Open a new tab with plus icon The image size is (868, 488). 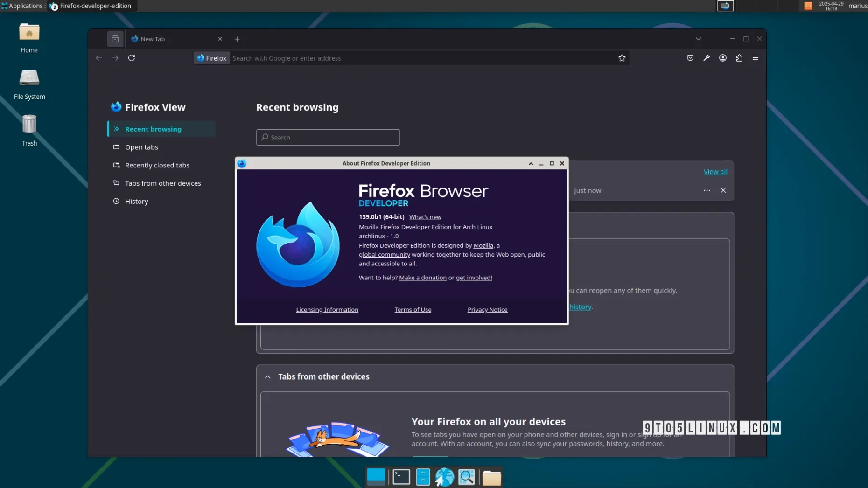coord(237,39)
